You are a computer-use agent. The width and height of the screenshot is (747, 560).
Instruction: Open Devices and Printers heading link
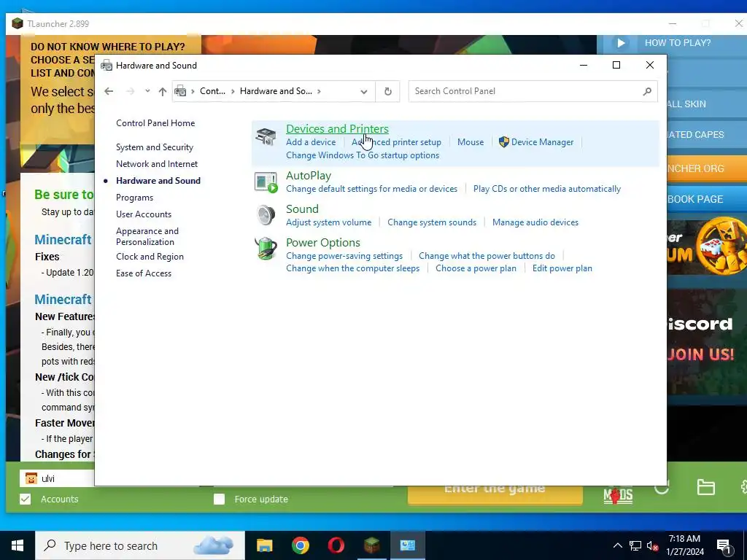(337, 128)
